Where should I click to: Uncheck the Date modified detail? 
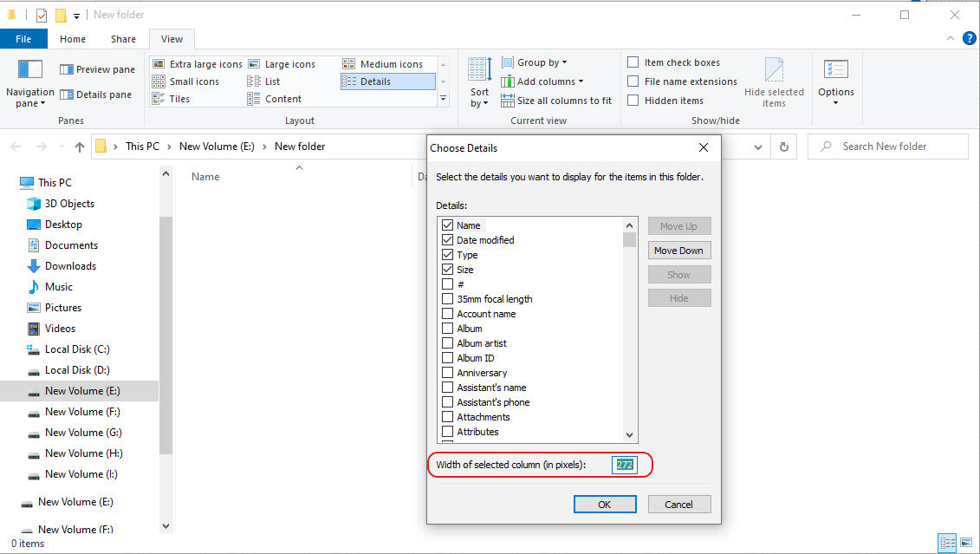[447, 240]
